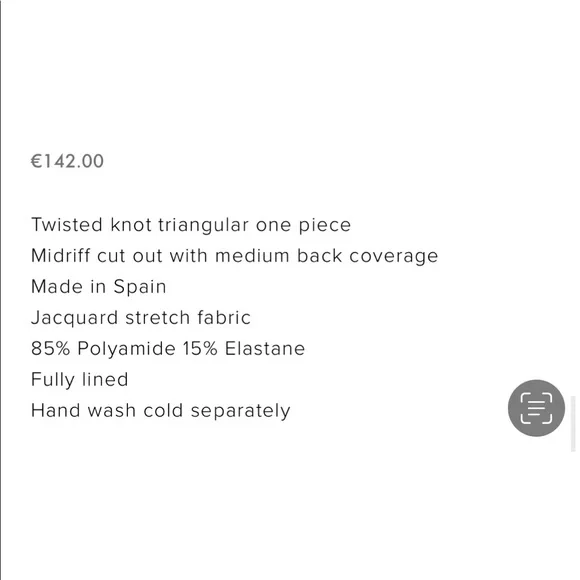Click the 'Jacquard stretch fabric' text
580x580 pixels.
pos(141,318)
